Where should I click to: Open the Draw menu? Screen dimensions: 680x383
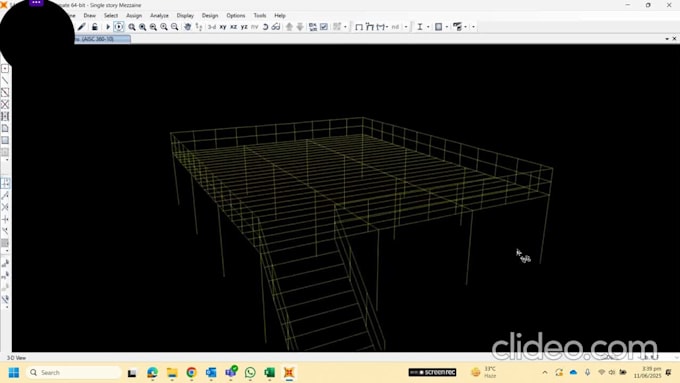[x=90, y=15]
